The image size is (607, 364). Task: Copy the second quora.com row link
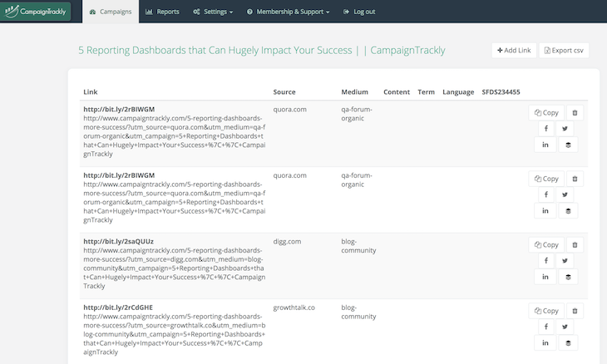pyautogui.click(x=546, y=179)
